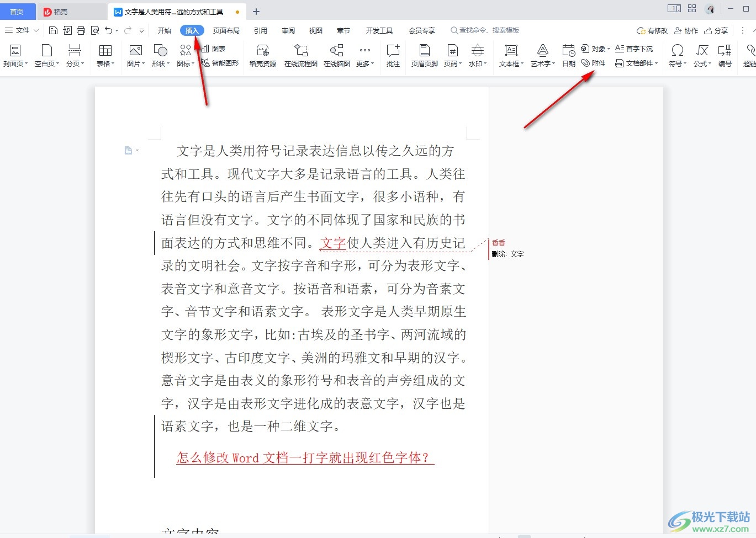Switch to the 开始 ribbon tab
The width and height of the screenshot is (756, 538).
[x=165, y=30]
